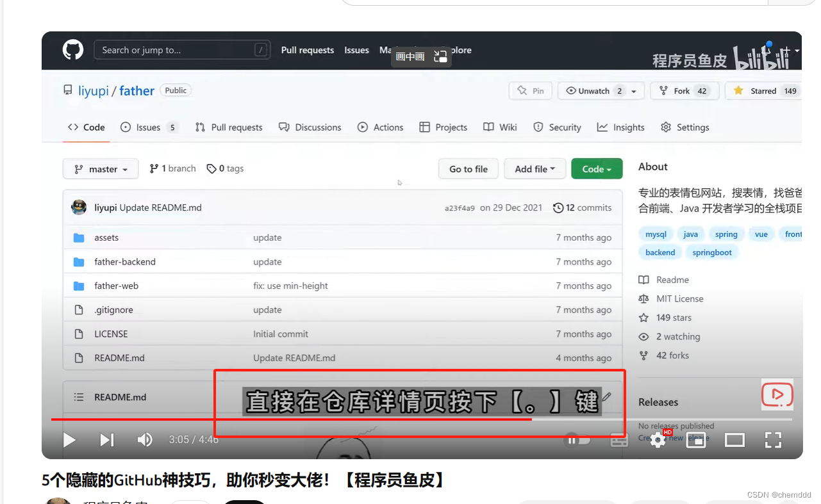Open the father-web folder
821x504 pixels.
point(116,286)
